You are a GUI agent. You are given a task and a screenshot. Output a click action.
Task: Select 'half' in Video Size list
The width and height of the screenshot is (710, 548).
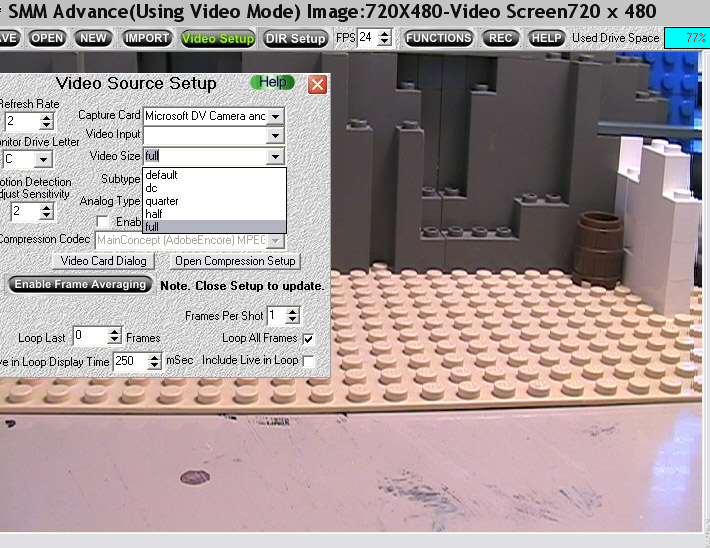pyautogui.click(x=215, y=214)
